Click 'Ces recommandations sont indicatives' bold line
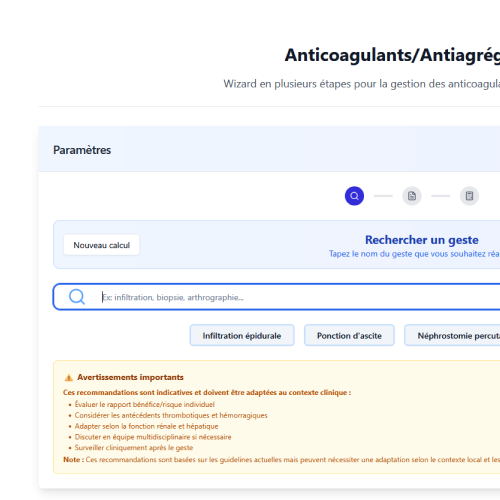 coord(207,392)
